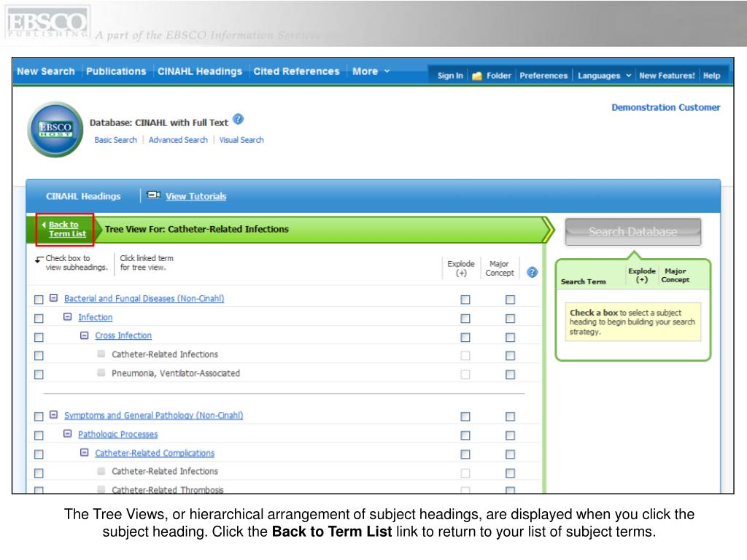Open Catheter-Related Complications link
Screen dimensions: 747x560
coord(155,454)
